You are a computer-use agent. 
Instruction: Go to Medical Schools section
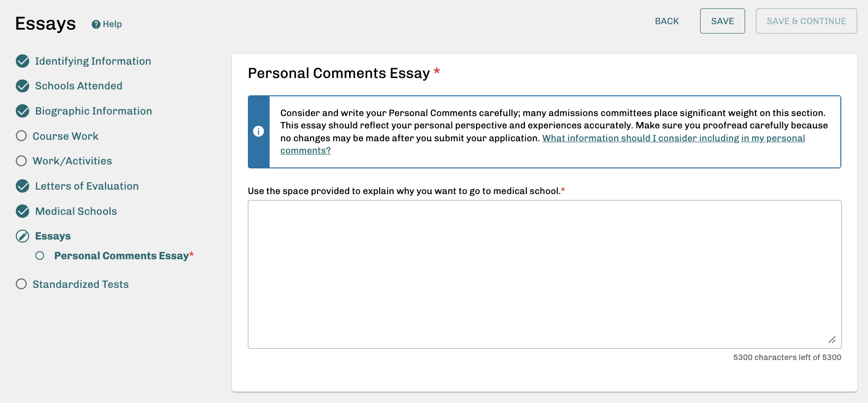tap(76, 211)
